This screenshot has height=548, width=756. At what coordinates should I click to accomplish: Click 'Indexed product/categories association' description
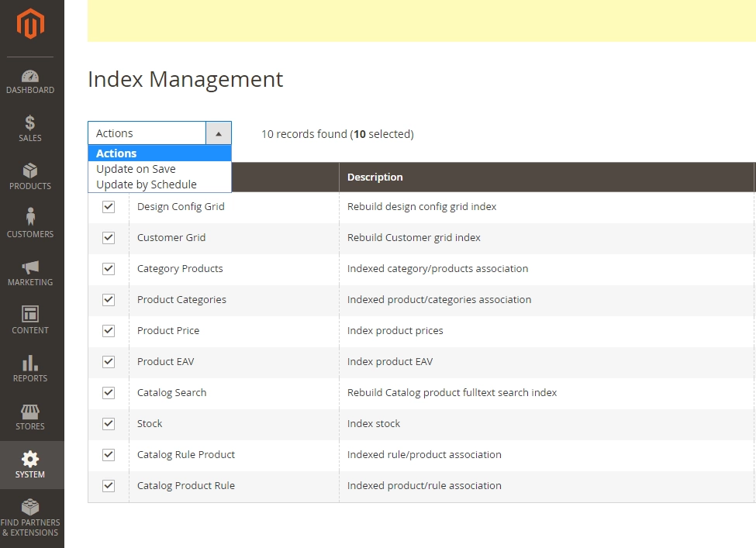[x=439, y=300]
